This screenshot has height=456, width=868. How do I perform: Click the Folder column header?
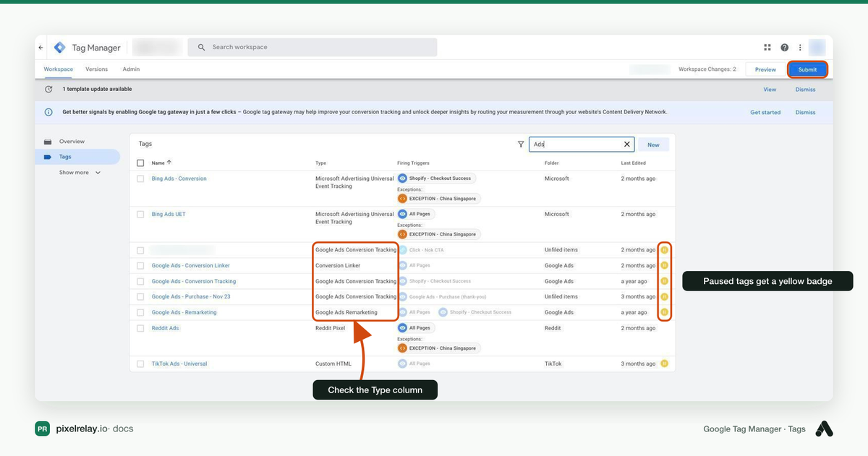(x=551, y=163)
